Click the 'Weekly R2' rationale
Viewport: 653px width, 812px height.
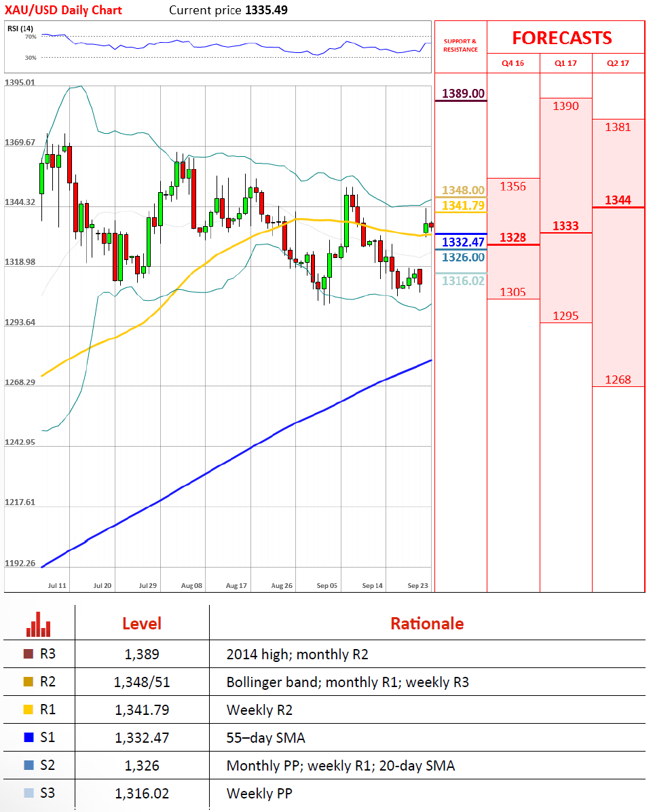click(x=259, y=709)
